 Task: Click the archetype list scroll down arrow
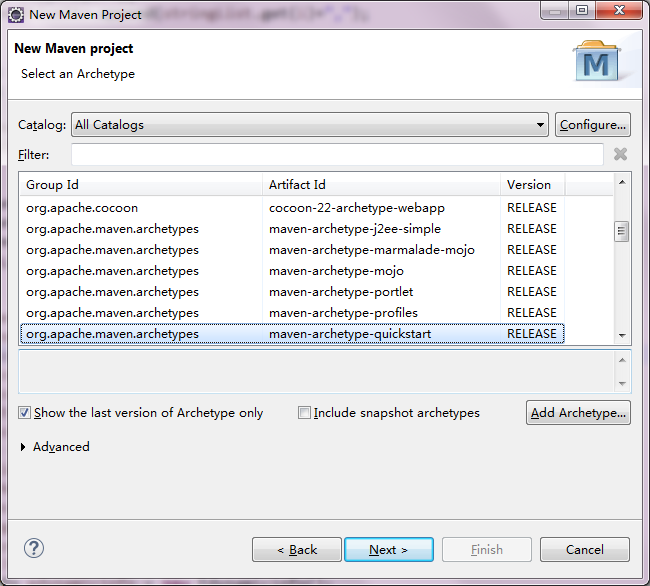coord(622,336)
